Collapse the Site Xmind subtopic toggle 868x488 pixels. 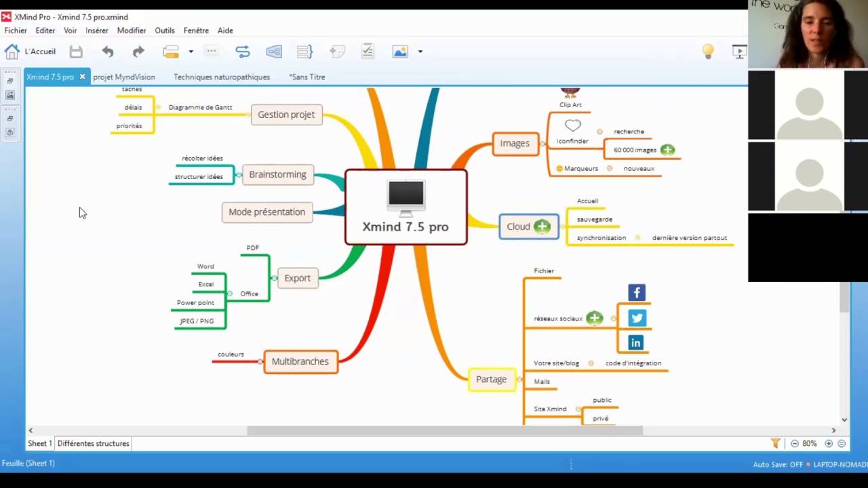point(578,409)
